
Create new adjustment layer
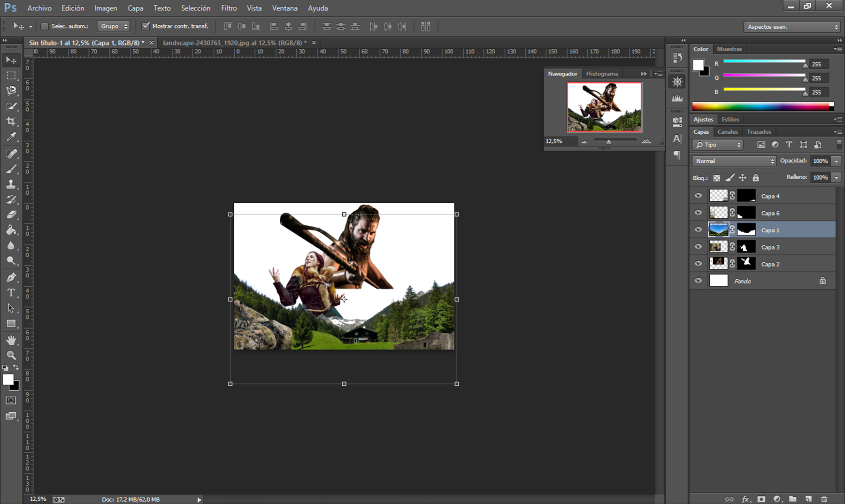[x=777, y=499]
